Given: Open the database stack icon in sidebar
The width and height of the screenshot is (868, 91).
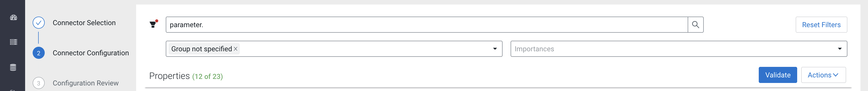Looking at the screenshot, I should pos(13,67).
